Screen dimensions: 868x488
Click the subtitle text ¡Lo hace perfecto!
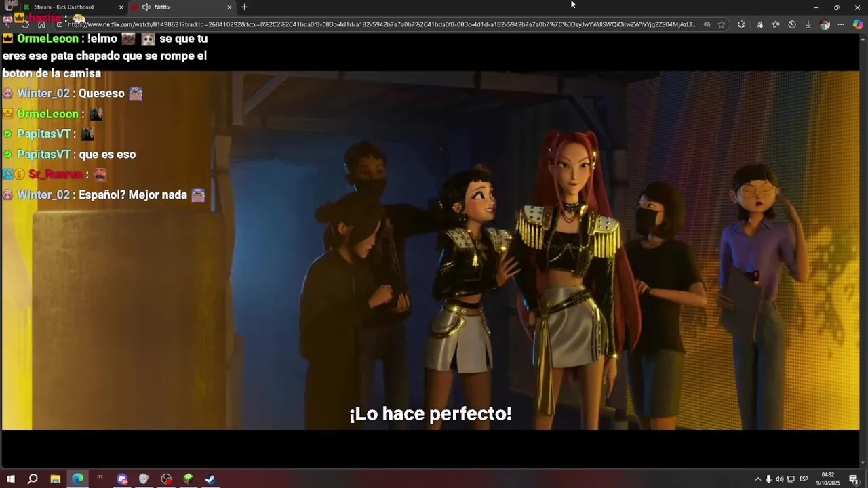point(431,413)
